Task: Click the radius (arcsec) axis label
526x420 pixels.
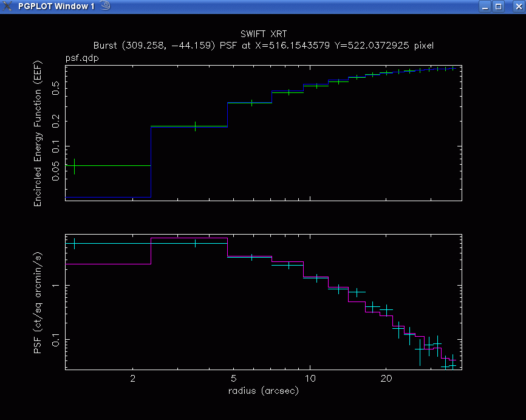Action: (263, 391)
